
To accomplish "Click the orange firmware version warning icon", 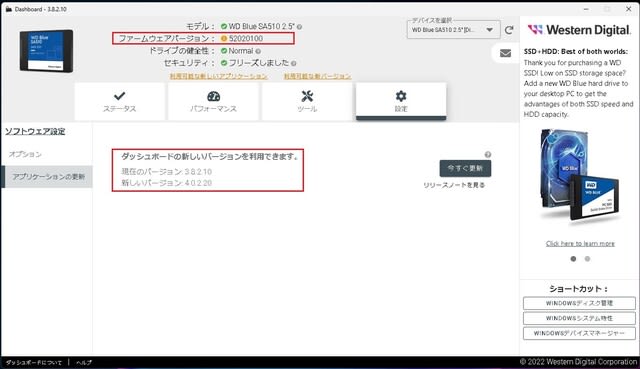I will pos(224,38).
